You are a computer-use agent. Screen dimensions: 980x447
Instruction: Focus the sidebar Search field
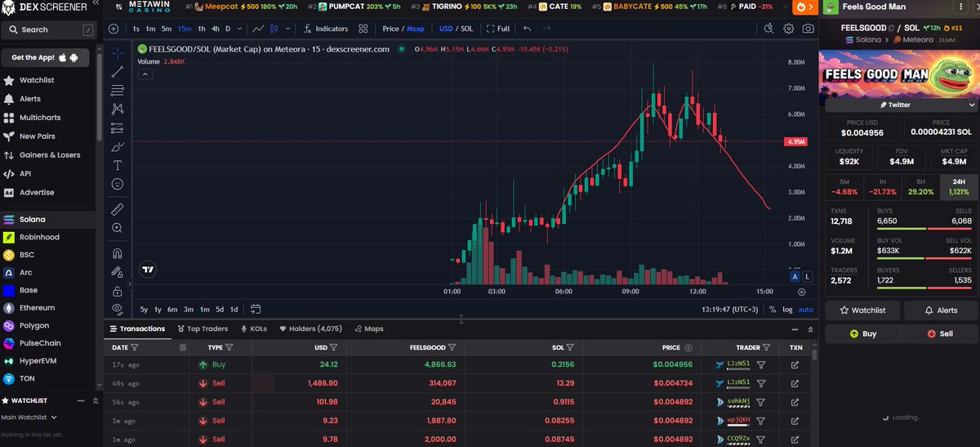[x=48, y=29]
